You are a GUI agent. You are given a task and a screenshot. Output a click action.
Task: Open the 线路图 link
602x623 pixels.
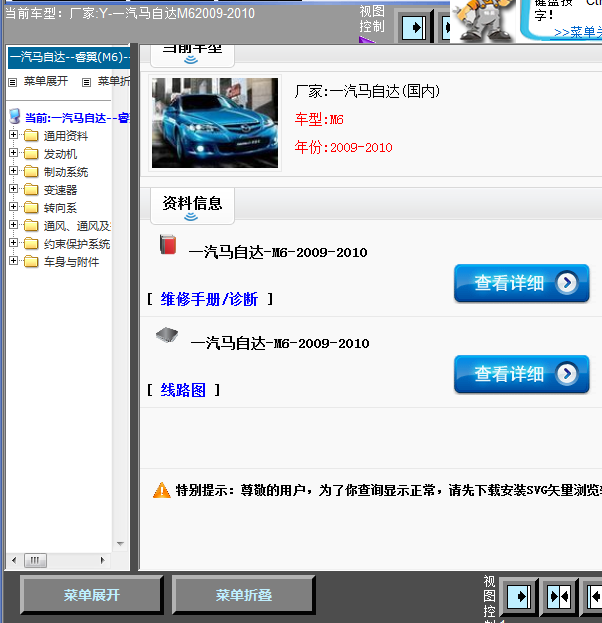[183, 390]
